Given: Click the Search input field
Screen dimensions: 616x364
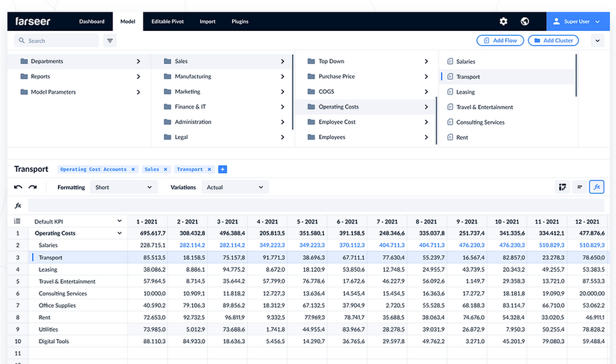Looking at the screenshot, I should (x=57, y=41).
